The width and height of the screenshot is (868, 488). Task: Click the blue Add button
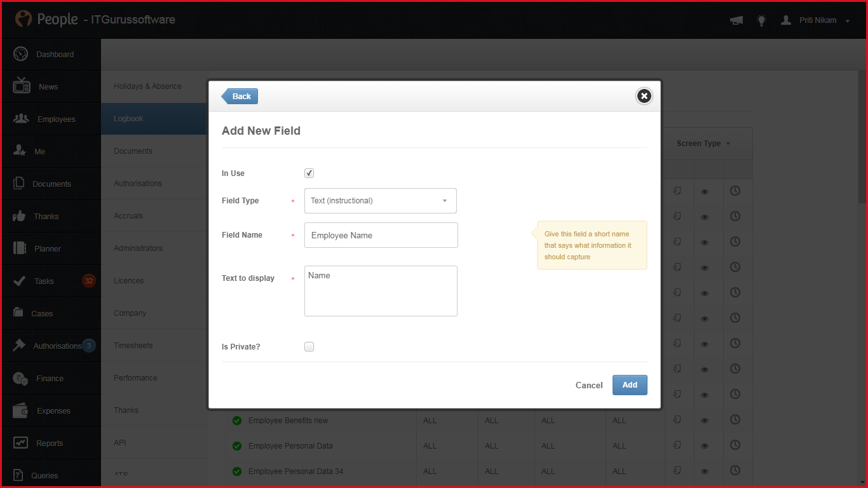630,385
